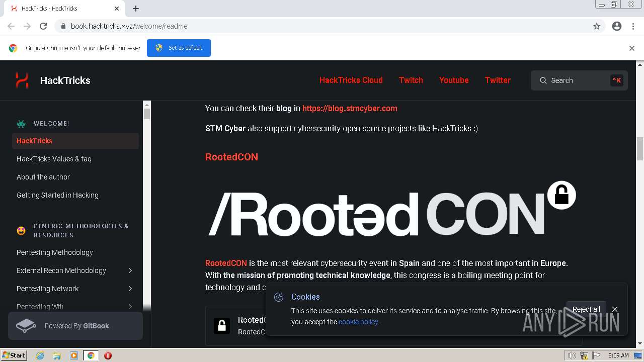The width and height of the screenshot is (644, 362).
Task: Click the action center flag tray icon
Action: point(597,355)
